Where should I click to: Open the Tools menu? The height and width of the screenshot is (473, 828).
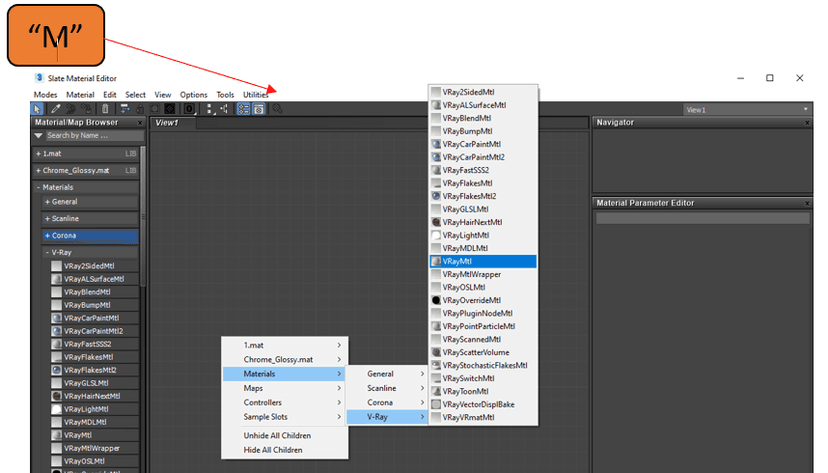pyautogui.click(x=225, y=94)
